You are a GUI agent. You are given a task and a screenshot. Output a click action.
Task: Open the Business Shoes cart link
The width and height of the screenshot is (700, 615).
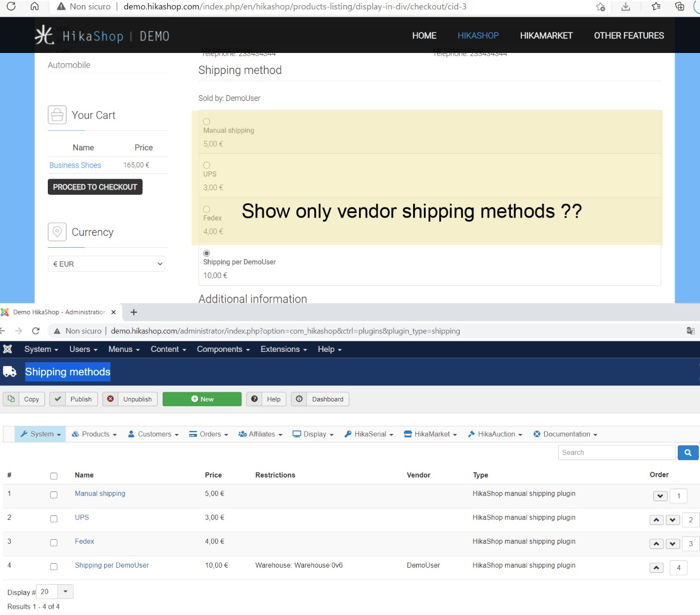[75, 165]
